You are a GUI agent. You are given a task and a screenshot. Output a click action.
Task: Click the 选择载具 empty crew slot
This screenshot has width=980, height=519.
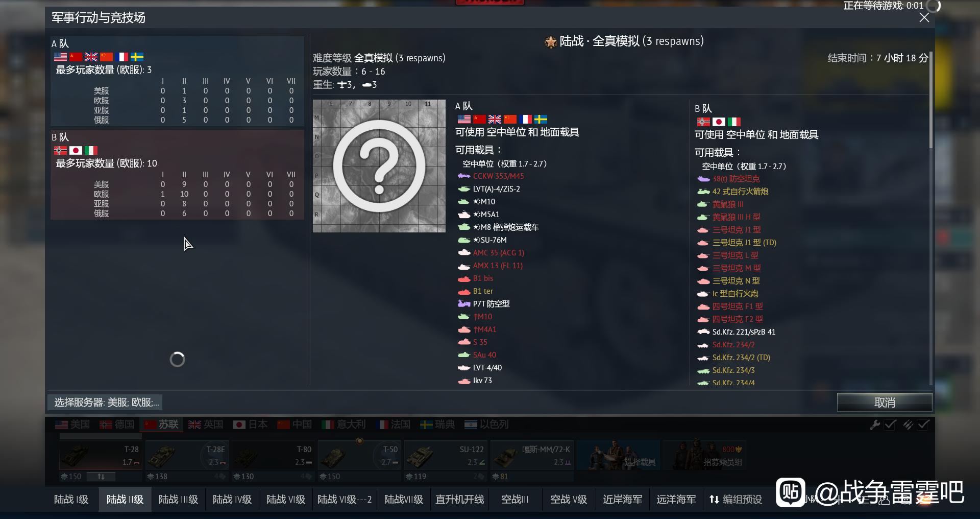coord(618,456)
